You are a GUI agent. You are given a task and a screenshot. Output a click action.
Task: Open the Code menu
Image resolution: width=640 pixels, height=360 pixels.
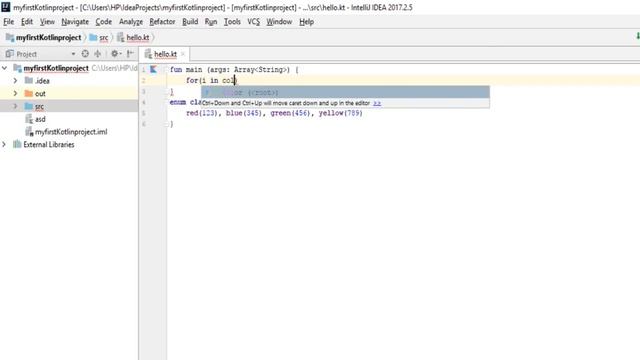pos(104,22)
